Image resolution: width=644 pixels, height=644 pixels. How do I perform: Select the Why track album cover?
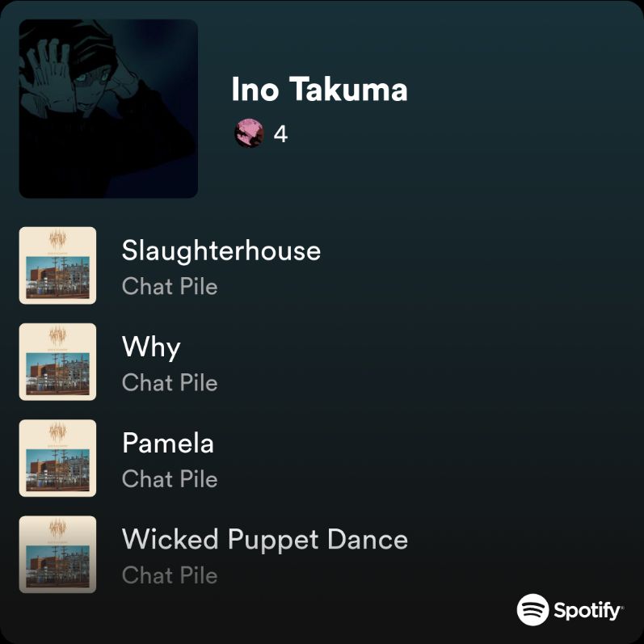click(x=57, y=362)
